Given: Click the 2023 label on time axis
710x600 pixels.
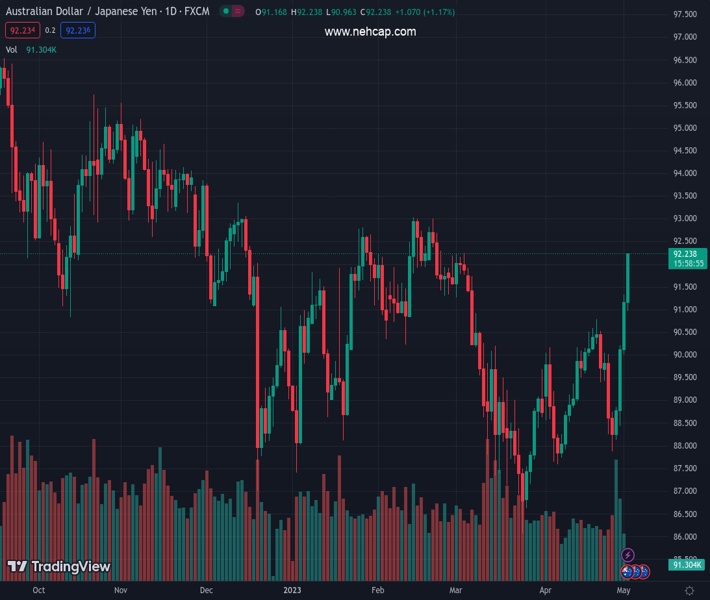Looking at the screenshot, I should [x=293, y=590].
